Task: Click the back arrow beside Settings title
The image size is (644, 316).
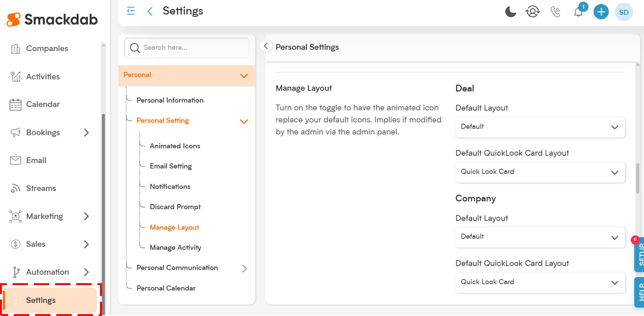Action: 150,11
